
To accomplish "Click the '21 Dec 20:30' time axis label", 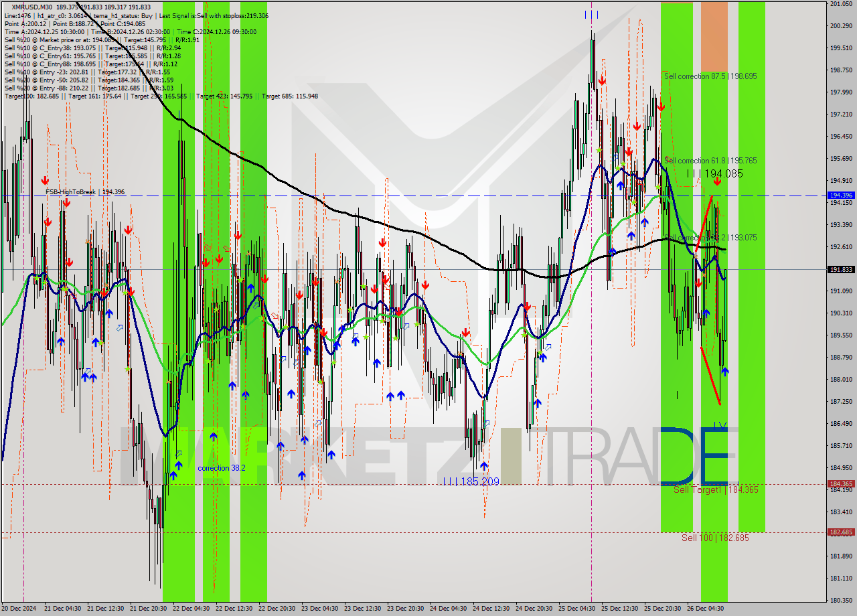I will [x=148, y=609].
